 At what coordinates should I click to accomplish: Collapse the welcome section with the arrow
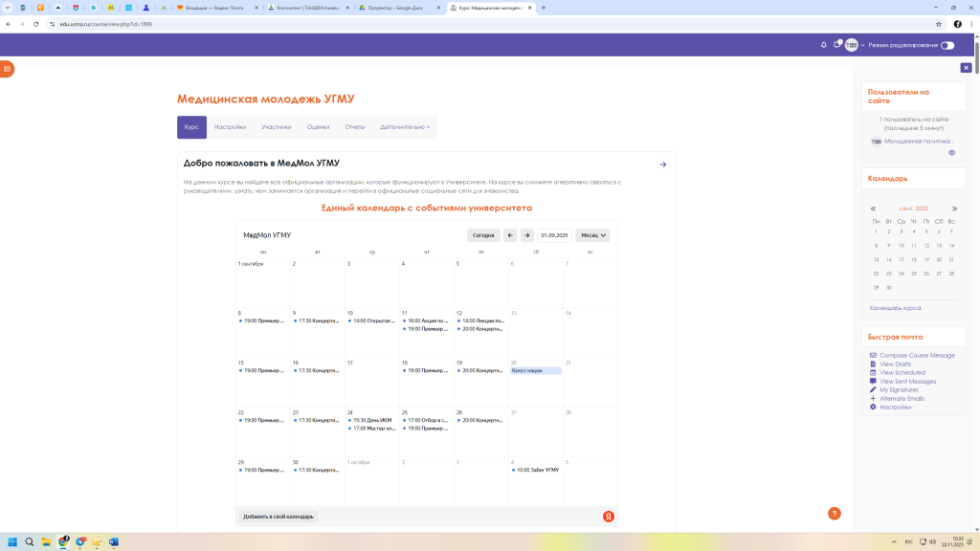(663, 165)
